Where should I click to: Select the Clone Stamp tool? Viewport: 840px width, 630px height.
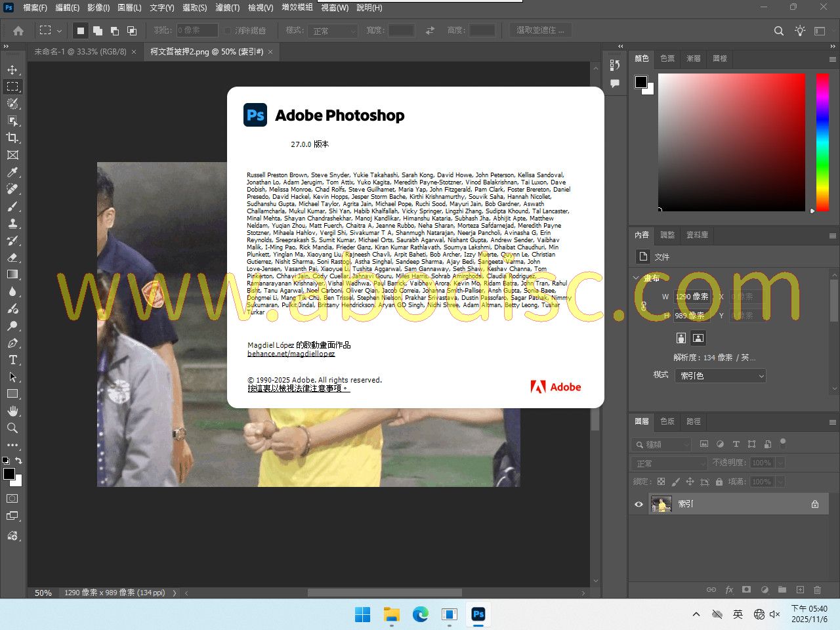tap(12, 223)
